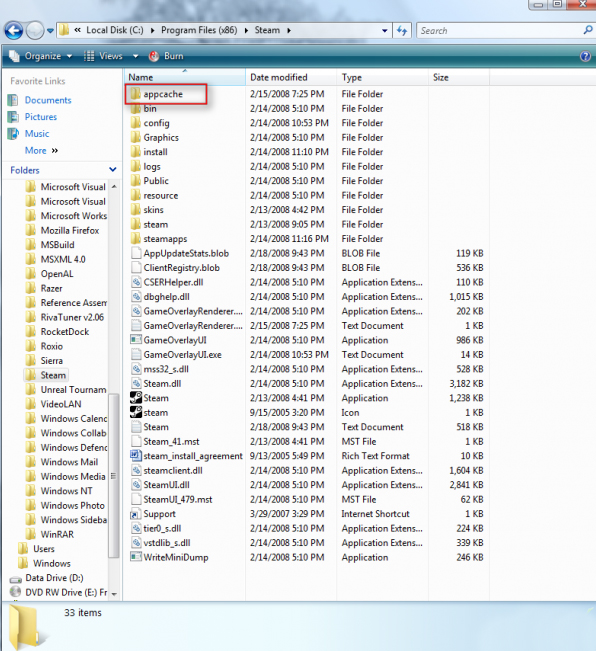The width and height of the screenshot is (596, 651).
Task: Select the Graphics folder
Action: (154, 137)
